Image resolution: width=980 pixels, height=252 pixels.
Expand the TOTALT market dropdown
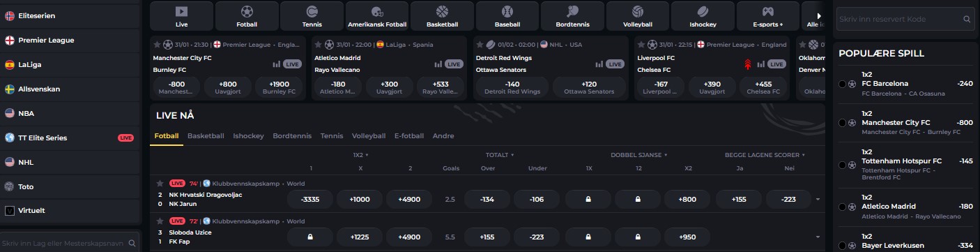[x=500, y=155]
